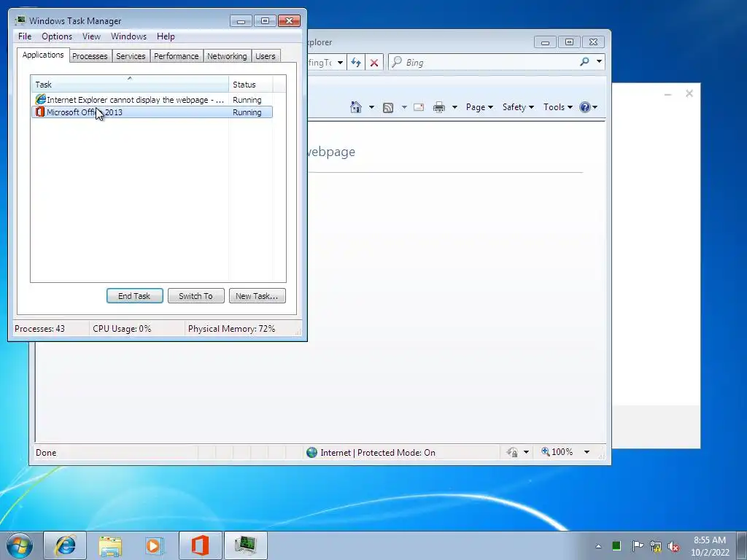The height and width of the screenshot is (560, 747).
Task: Click the green CPU meter tray icon
Action: pos(616,545)
